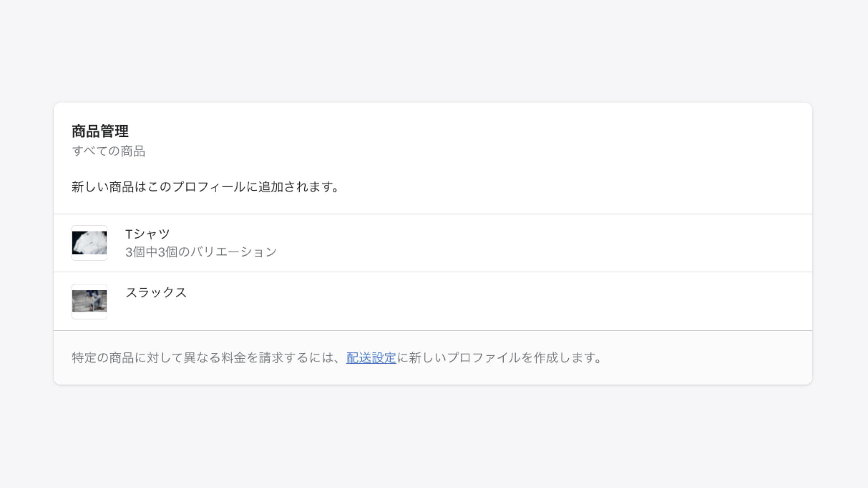
Task: Click the 新しい商品はこのプロフィールに追加されます text
Action: coord(206,187)
